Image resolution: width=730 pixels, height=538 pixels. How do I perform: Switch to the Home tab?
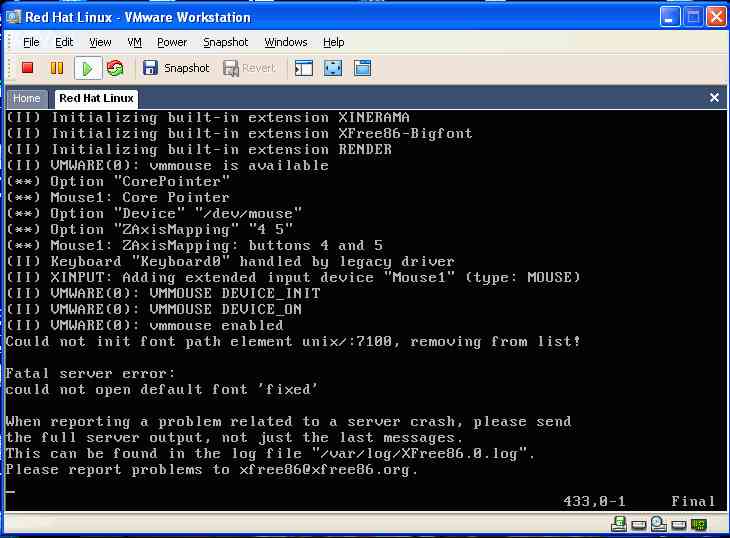[x=27, y=99]
